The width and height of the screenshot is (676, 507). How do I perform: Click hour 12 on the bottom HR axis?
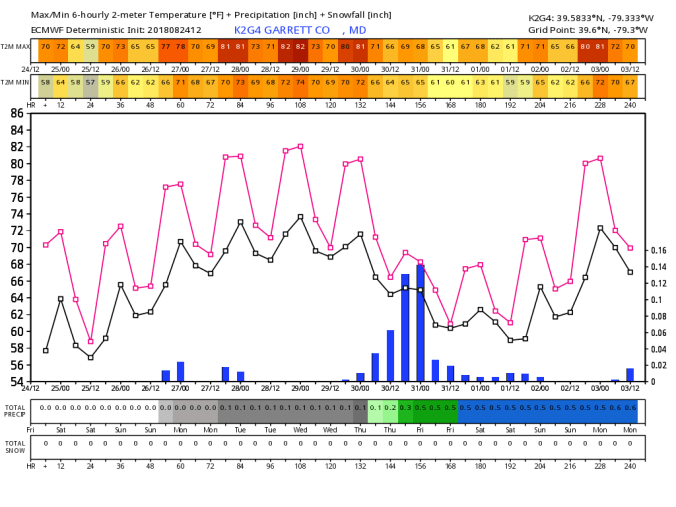[x=60, y=466]
